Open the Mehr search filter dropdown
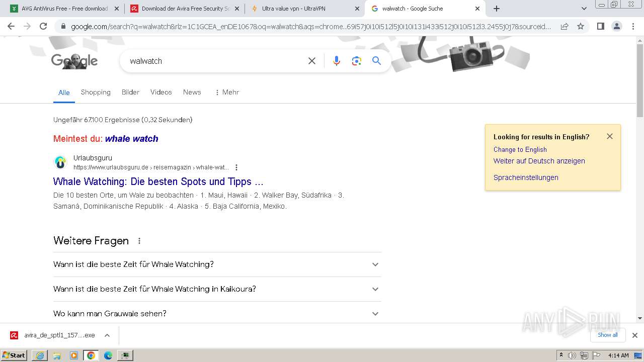The width and height of the screenshot is (644, 362). click(x=227, y=92)
